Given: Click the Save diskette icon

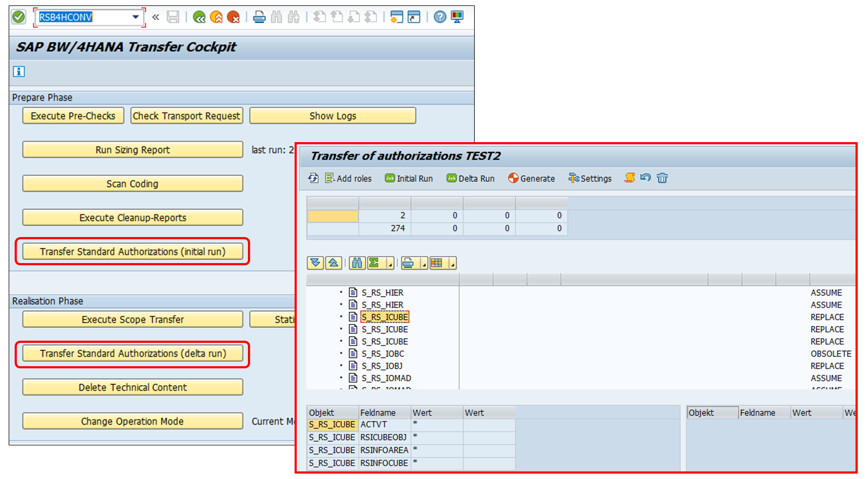Looking at the screenshot, I should [173, 17].
